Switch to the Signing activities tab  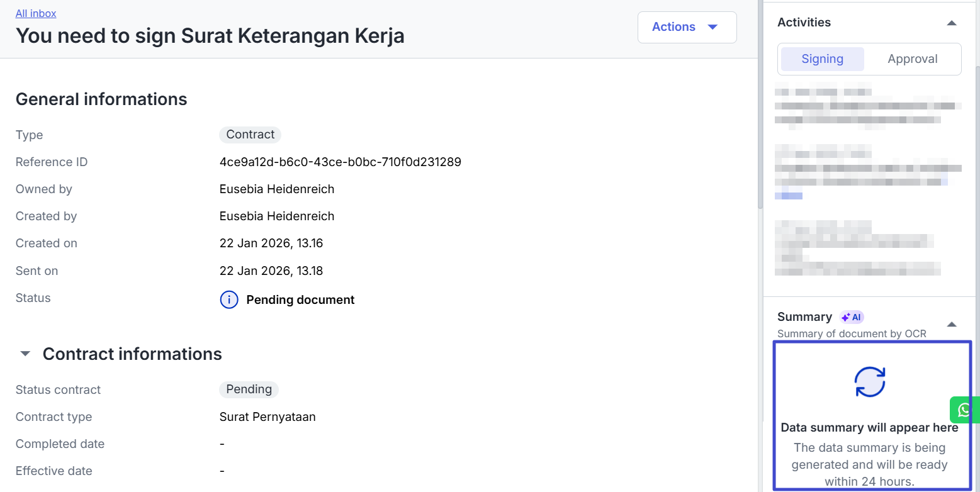click(x=822, y=59)
